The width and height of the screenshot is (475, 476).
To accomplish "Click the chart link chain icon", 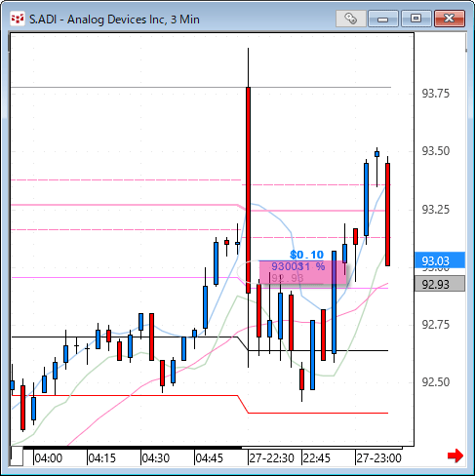I will pyautogui.click(x=350, y=19).
